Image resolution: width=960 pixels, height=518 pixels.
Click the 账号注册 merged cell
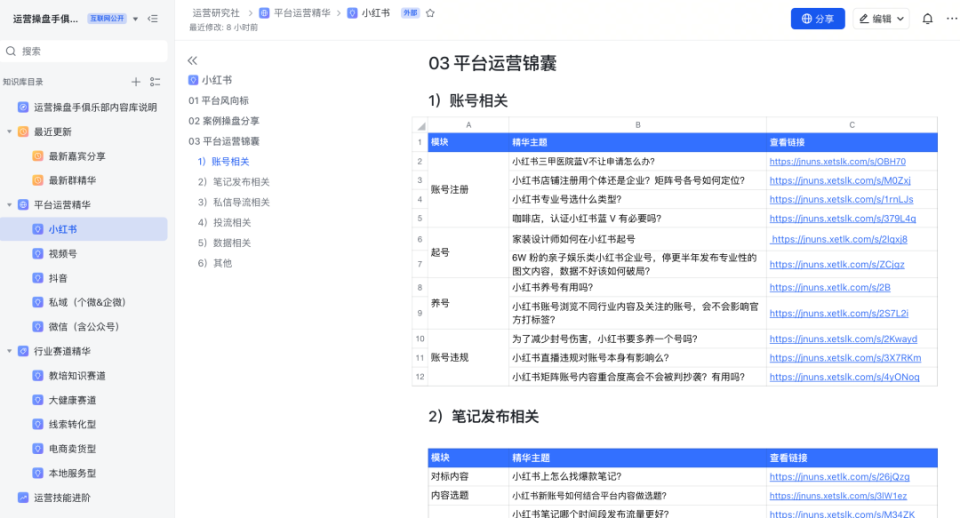tap(468, 190)
